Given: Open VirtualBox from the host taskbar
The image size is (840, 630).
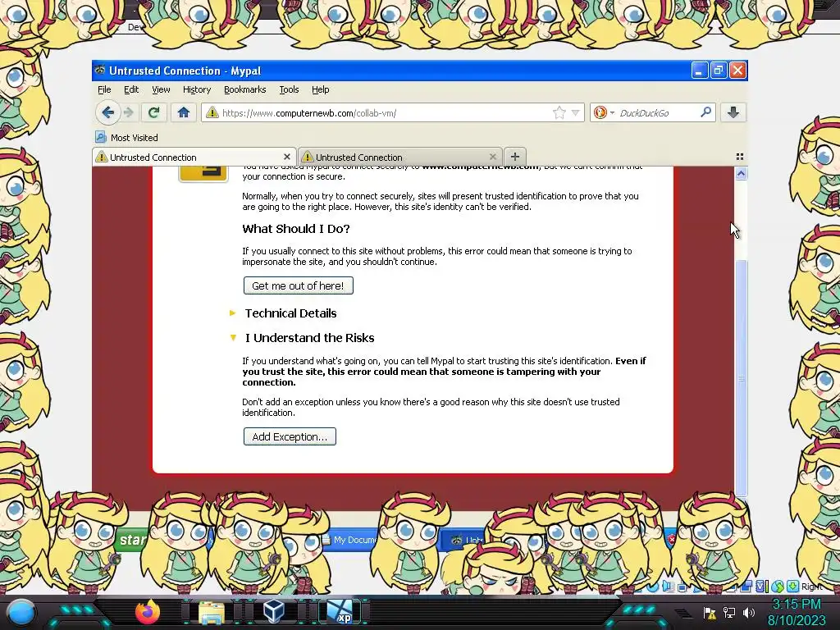Looking at the screenshot, I should click(x=276, y=612).
